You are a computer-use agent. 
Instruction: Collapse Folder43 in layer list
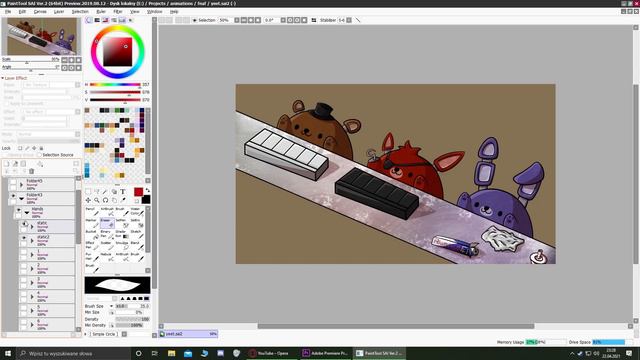(22, 198)
